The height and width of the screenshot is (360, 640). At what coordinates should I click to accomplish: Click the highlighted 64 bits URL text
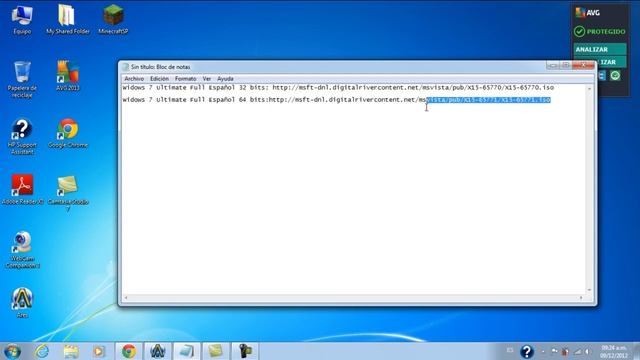click(x=489, y=100)
